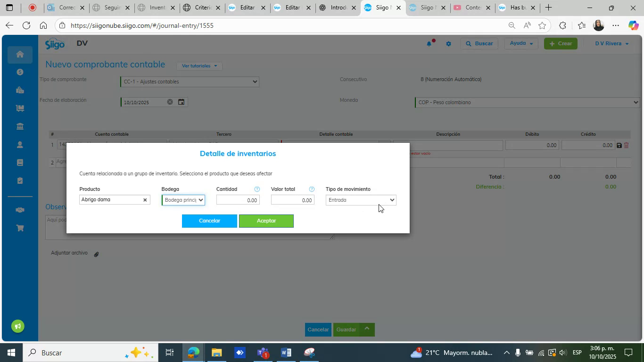
Task: Expand the Guardar options arrow
Action: 367,329
